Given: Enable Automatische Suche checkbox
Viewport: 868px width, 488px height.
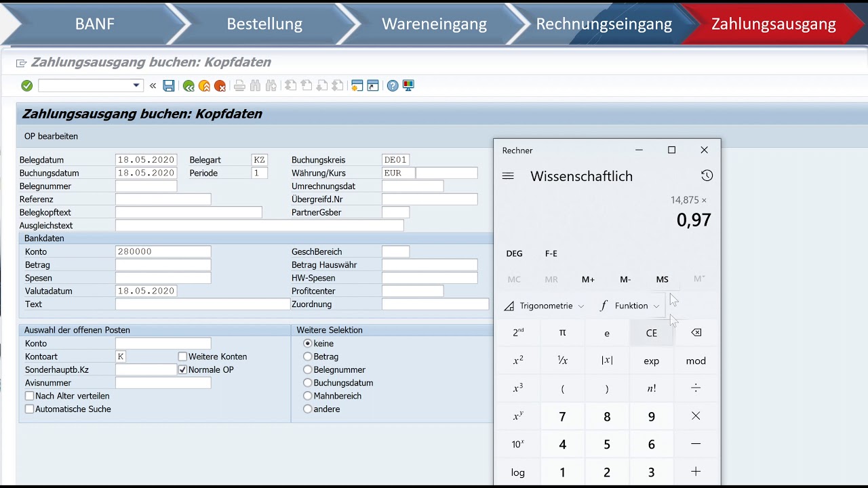Looking at the screenshot, I should 29,409.
